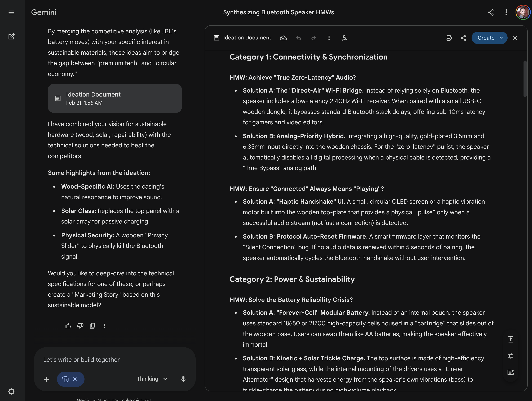Click the cloud saved status icon
The image size is (532, 401).
tap(283, 38)
